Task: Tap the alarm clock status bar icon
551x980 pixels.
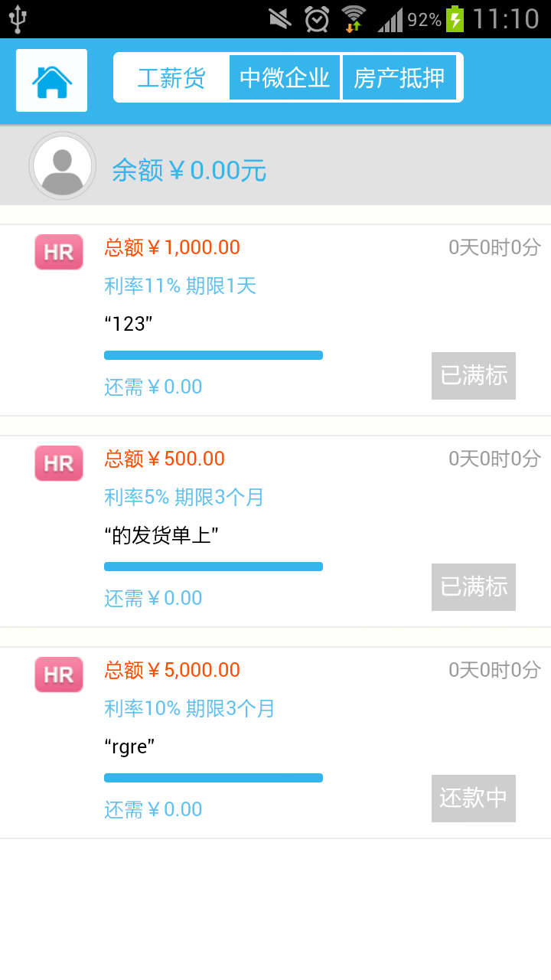Action: (316, 18)
